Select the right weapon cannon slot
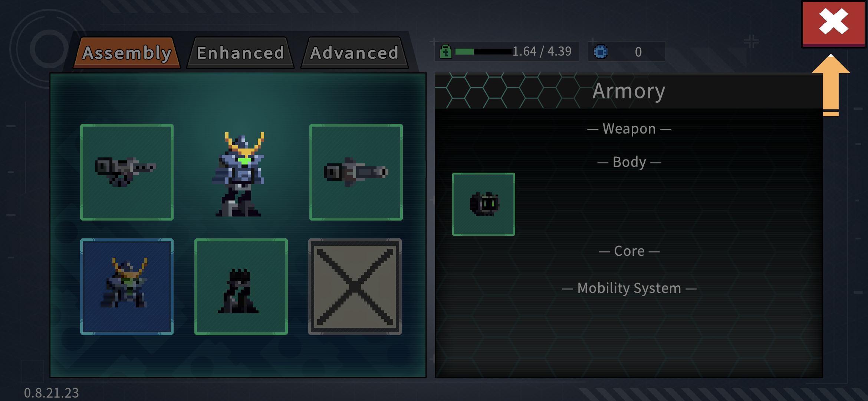The height and width of the screenshot is (401, 868). pos(356,172)
